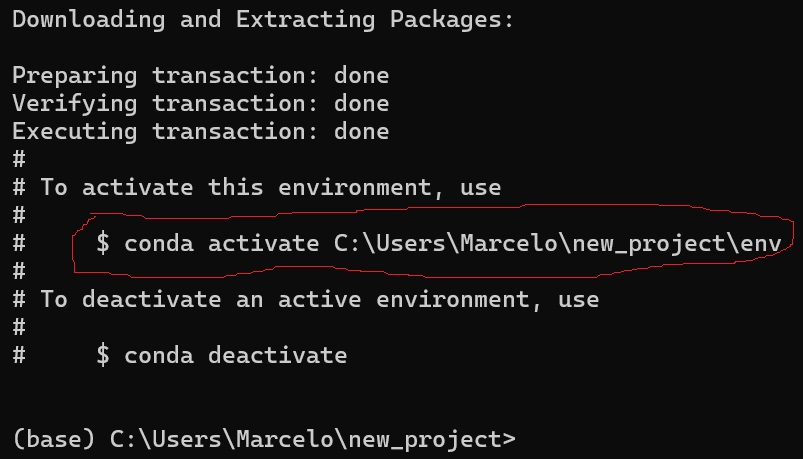The image size is (803, 459).
Task: Click 'done' on the Executing transaction line
Action: pyautogui.click(x=362, y=131)
